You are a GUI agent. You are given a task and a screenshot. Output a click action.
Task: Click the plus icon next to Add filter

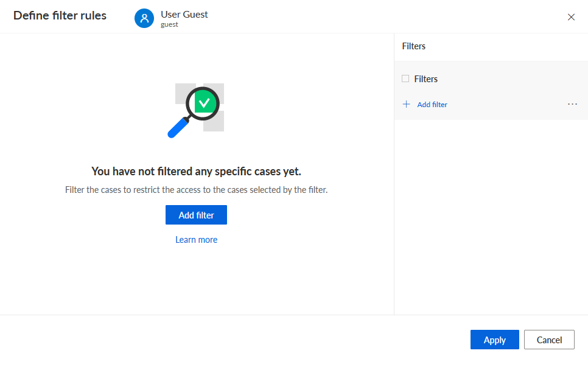(x=406, y=104)
